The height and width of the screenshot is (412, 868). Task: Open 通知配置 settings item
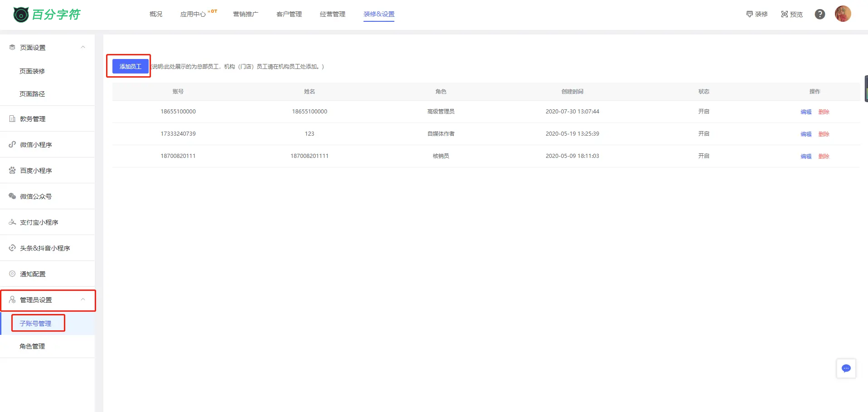coord(33,274)
